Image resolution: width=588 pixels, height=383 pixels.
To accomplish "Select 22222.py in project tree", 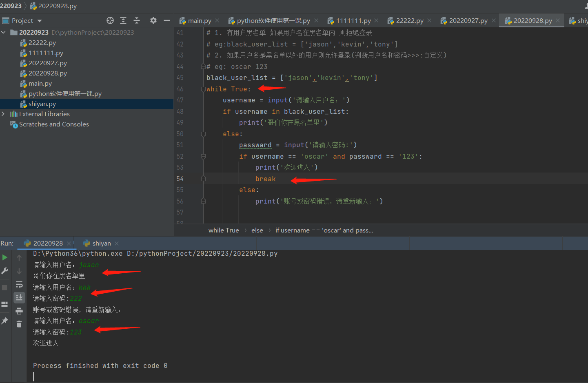I will click(x=42, y=42).
